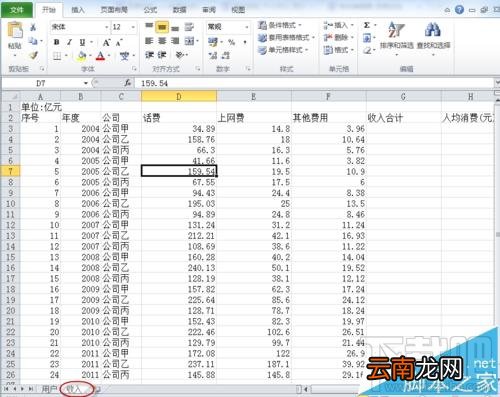500x397 pixels.
Task: Open the cell borders tool
Action: pos(57,56)
